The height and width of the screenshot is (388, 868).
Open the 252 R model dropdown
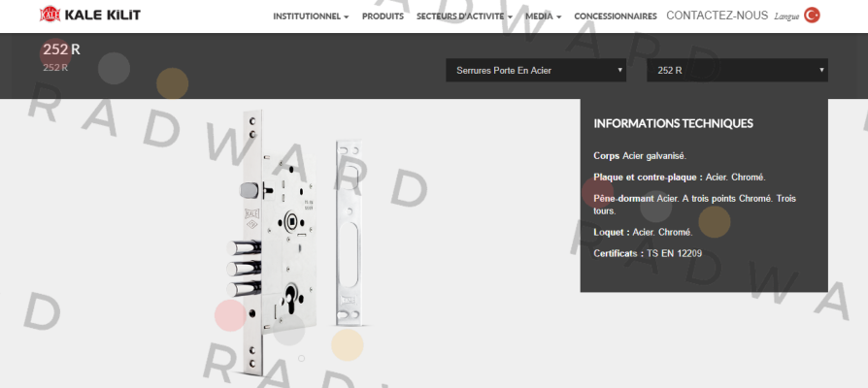click(737, 70)
